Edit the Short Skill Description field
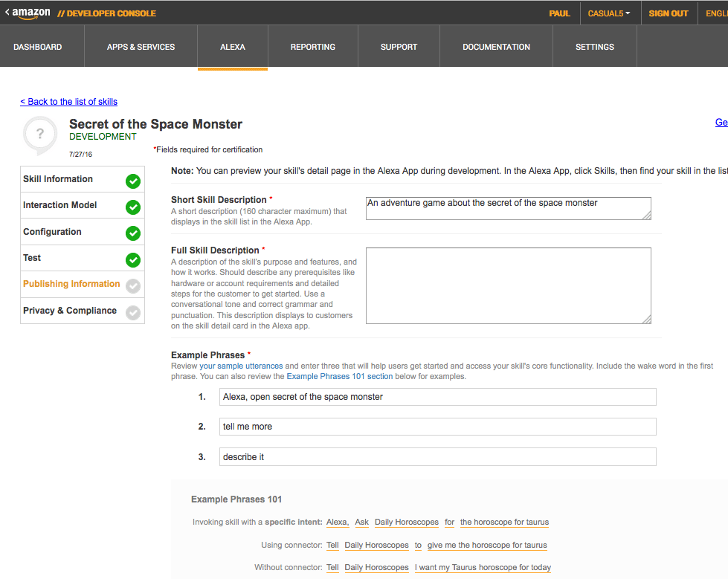Screen dimensions: 728x579 508,208
